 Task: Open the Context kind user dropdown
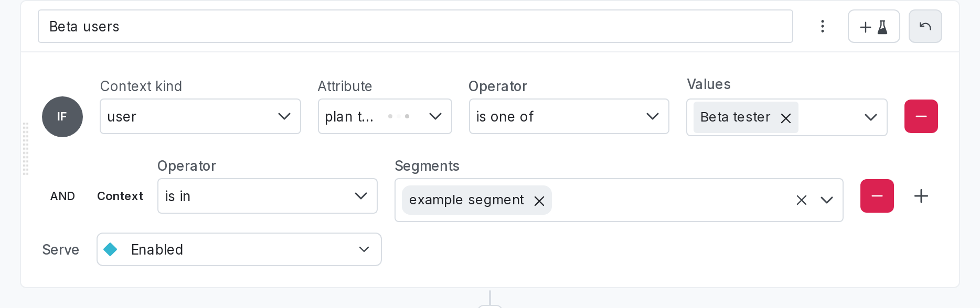point(200,116)
